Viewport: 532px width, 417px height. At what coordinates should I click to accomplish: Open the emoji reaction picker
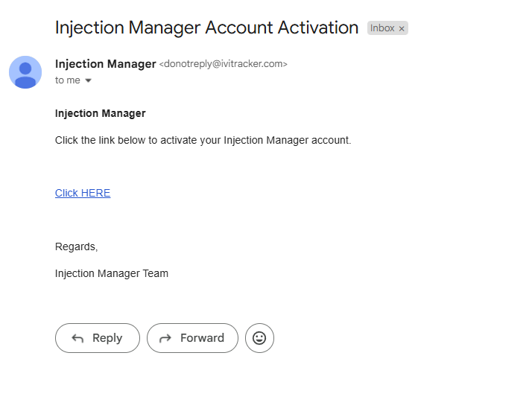pyautogui.click(x=259, y=338)
